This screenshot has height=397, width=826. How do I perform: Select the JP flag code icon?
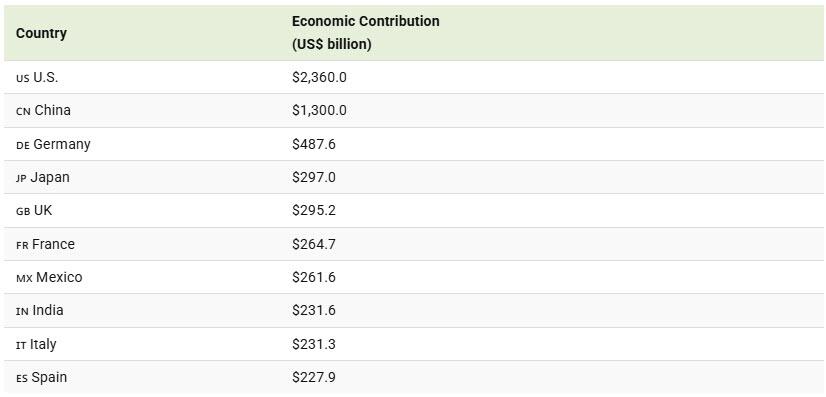tap(21, 178)
